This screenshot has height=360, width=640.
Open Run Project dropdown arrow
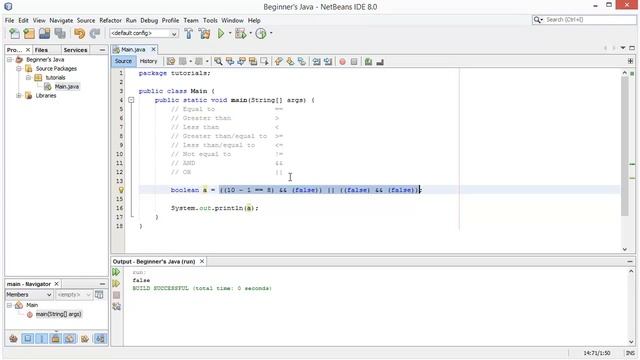pyautogui.click(x=230, y=33)
